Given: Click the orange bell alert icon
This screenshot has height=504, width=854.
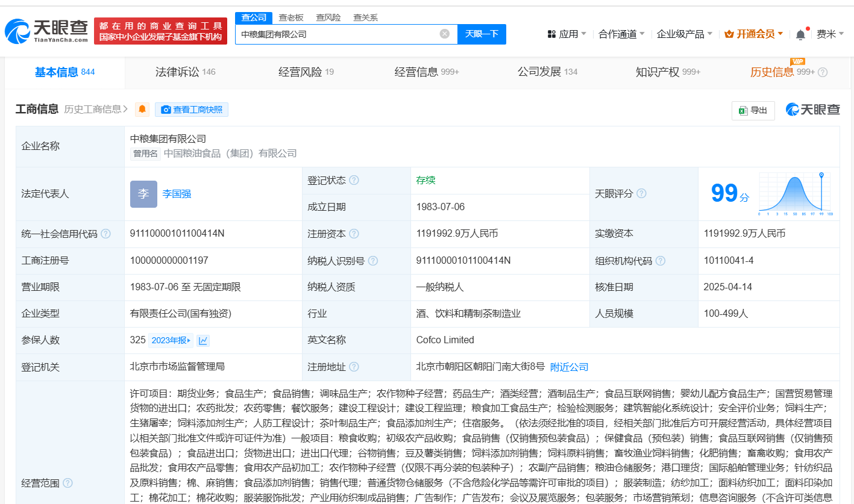Looking at the screenshot, I should 142,110.
